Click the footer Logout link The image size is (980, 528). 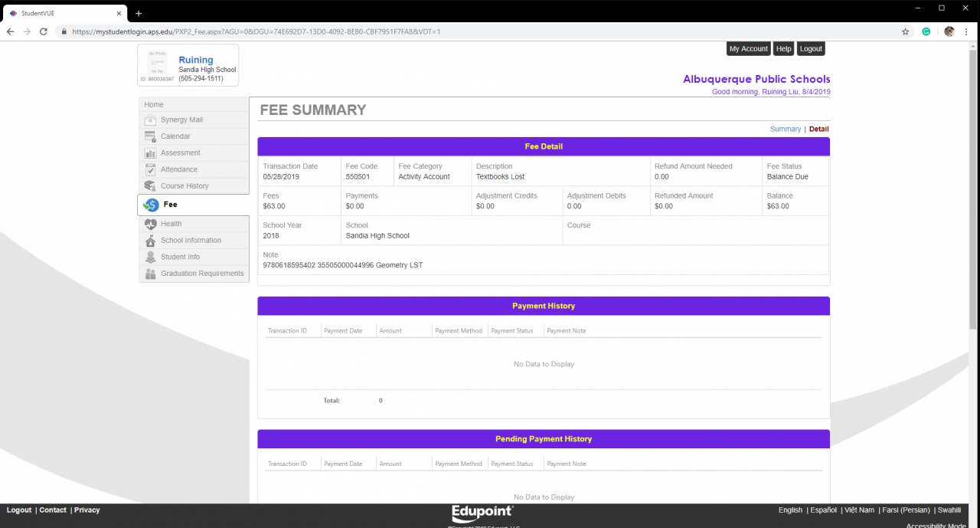point(19,510)
